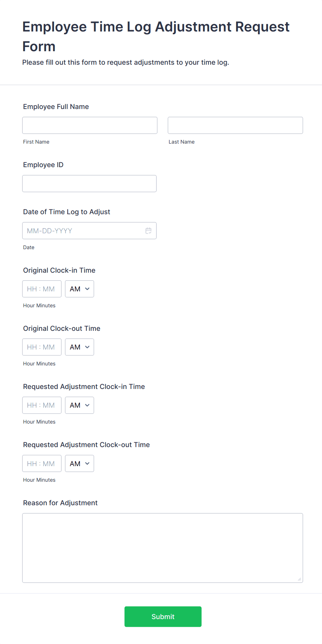Click the Requested Adjustment Clock-in HH:MM field

point(42,405)
